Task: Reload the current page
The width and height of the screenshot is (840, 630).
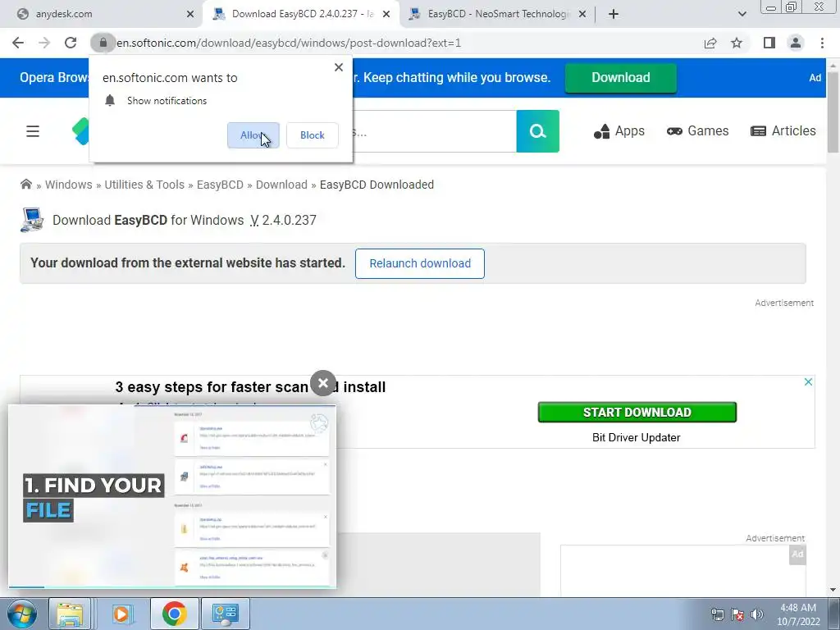Action: 71,43
